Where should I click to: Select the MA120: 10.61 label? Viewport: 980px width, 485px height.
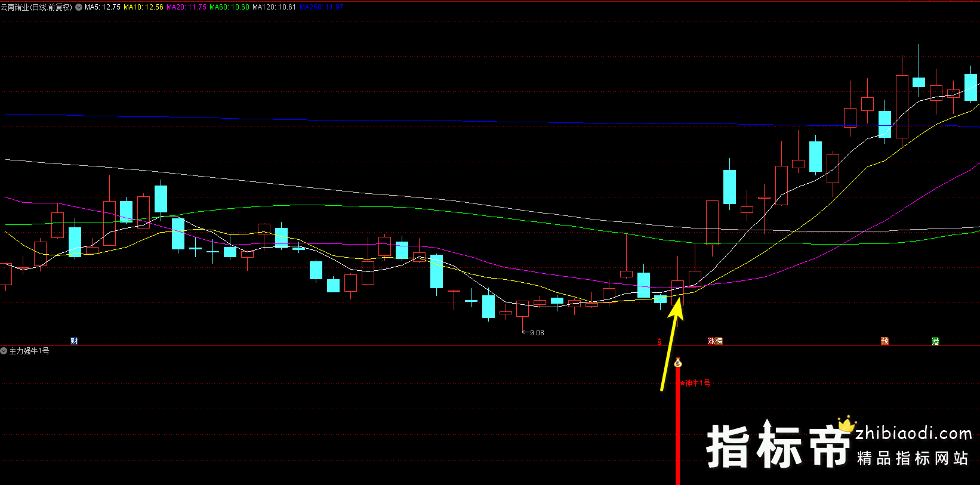pos(275,7)
